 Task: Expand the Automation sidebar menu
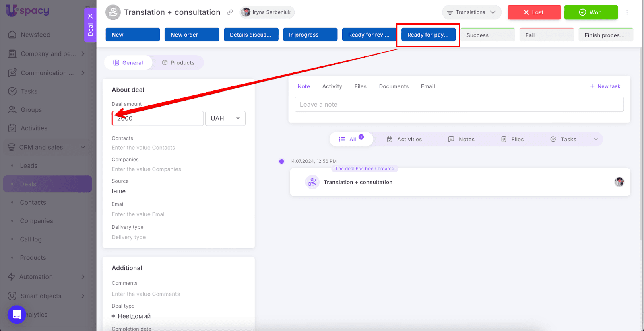coord(83,277)
